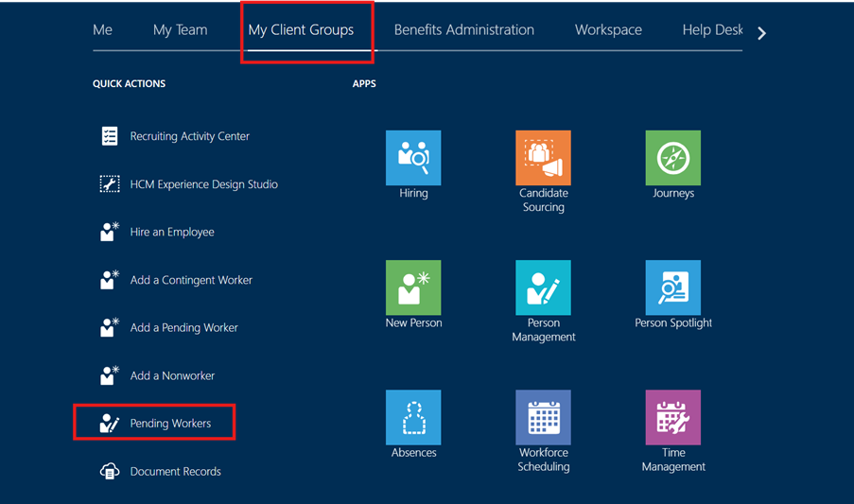Open the Absences app tile
Viewport: 854px width, 504px height.
(x=413, y=417)
